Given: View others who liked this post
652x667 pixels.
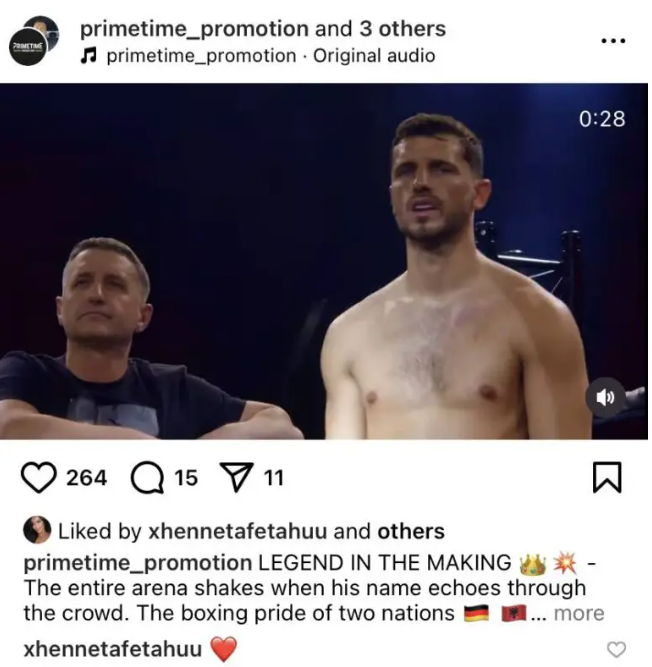Looking at the screenshot, I should coord(411,531).
